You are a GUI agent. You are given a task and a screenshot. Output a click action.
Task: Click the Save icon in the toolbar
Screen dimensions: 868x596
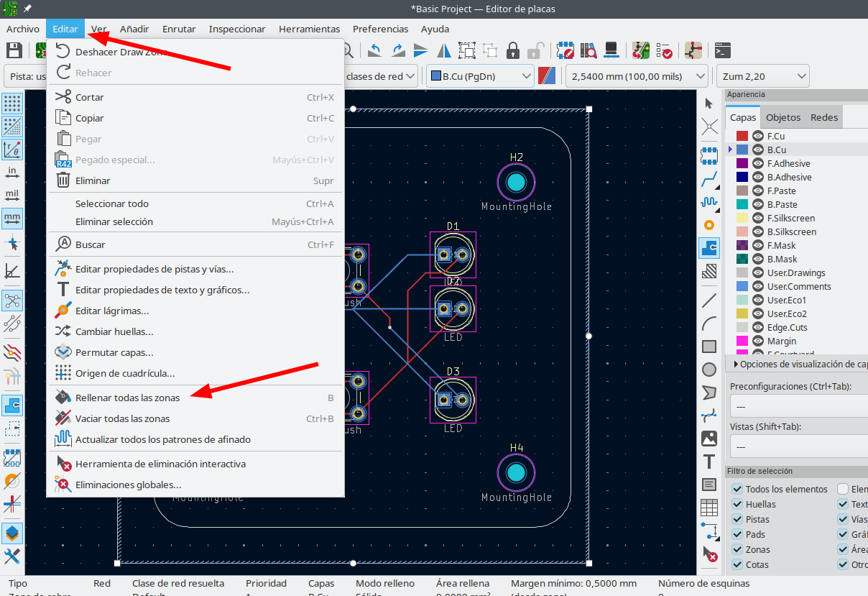point(14,50)
